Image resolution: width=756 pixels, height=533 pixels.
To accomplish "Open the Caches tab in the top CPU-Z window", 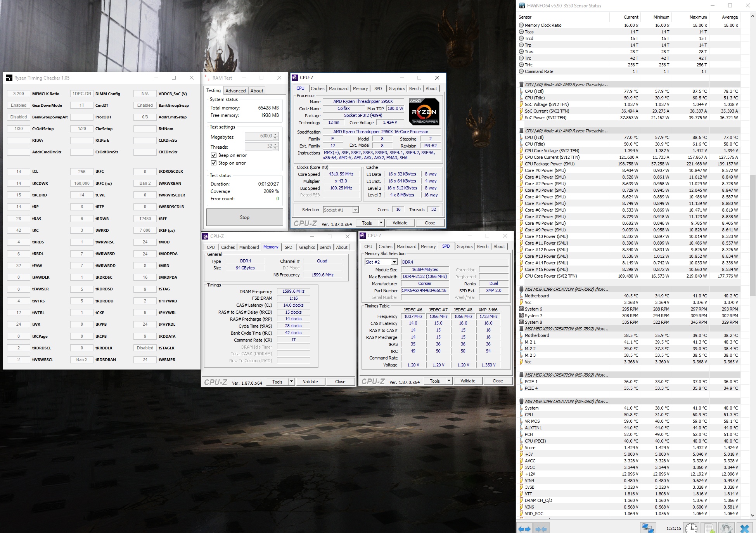I will tap(318, 89).
